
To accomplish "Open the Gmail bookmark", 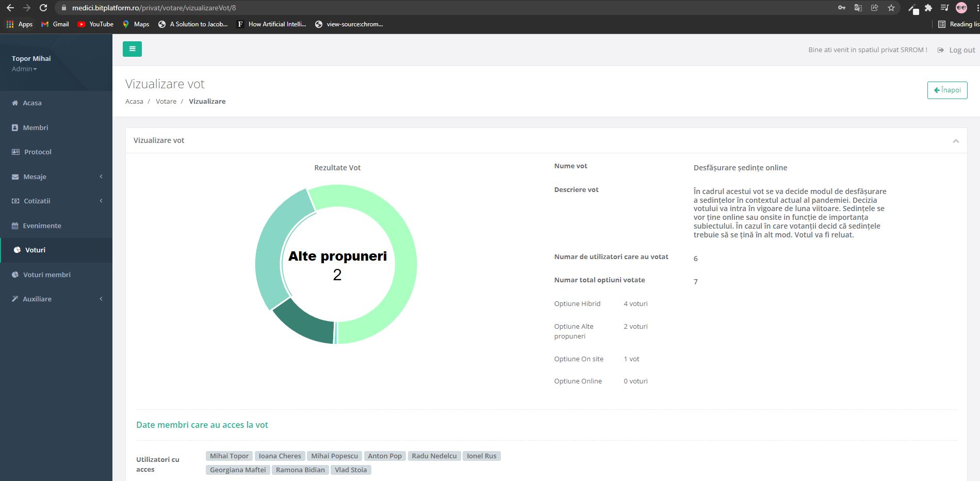I will coord(55,24).
